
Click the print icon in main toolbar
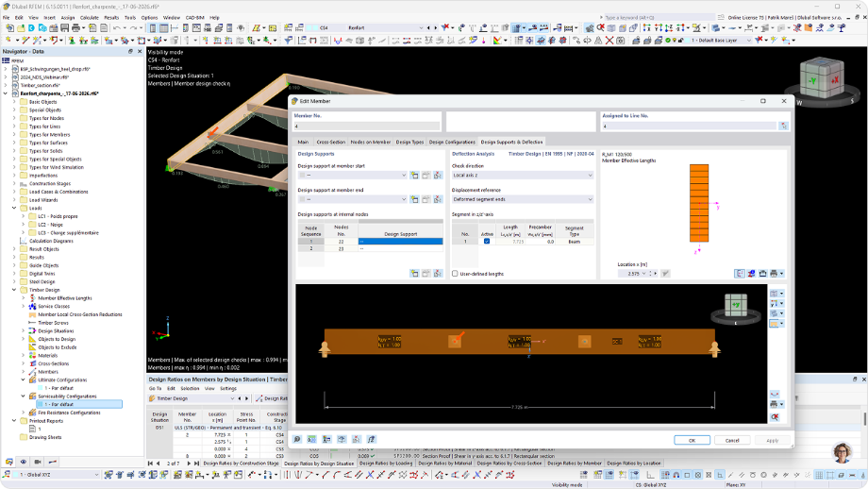[75, 27]
